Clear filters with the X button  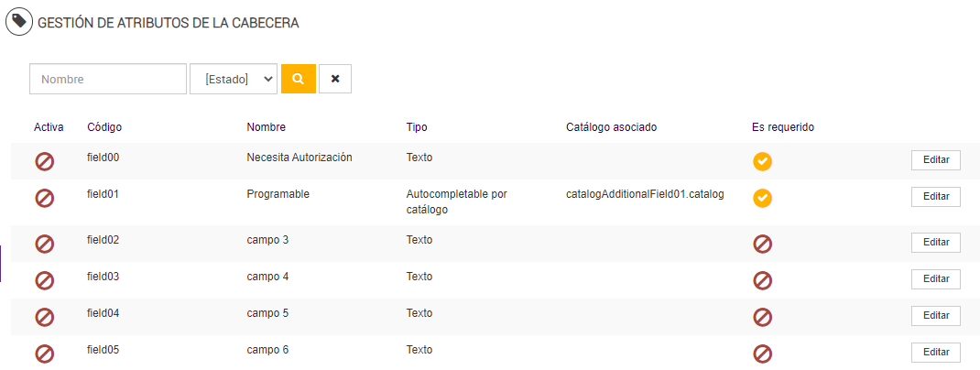[335, 79]
